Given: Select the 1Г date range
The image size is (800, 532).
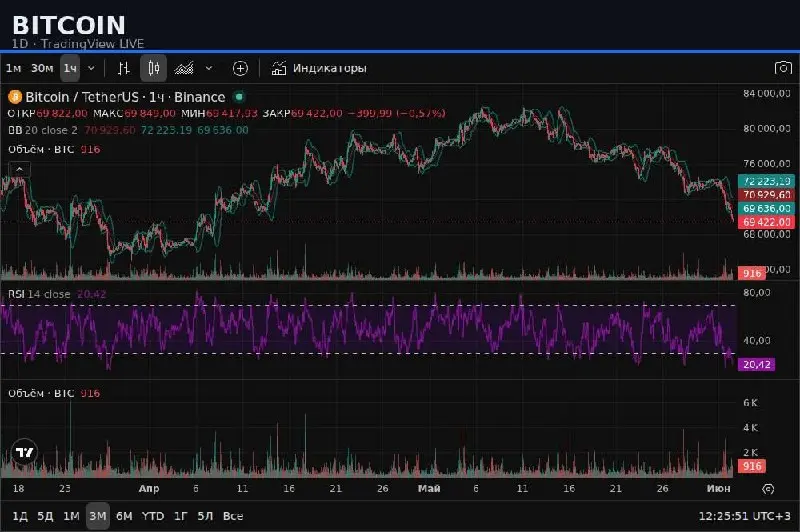Looking at the screenshot, I should click(x=181, y=516).
